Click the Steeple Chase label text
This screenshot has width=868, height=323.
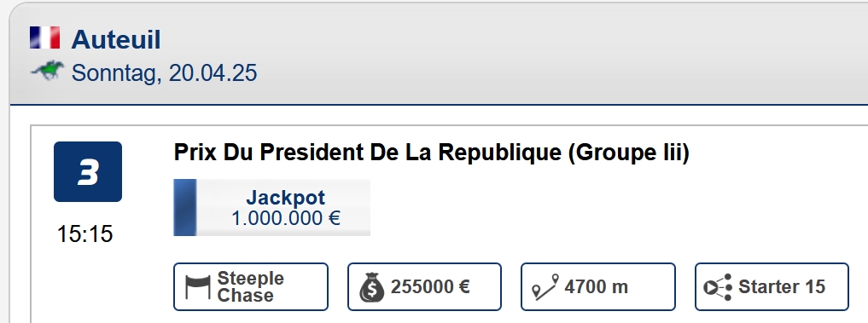[x=250, y=286]
